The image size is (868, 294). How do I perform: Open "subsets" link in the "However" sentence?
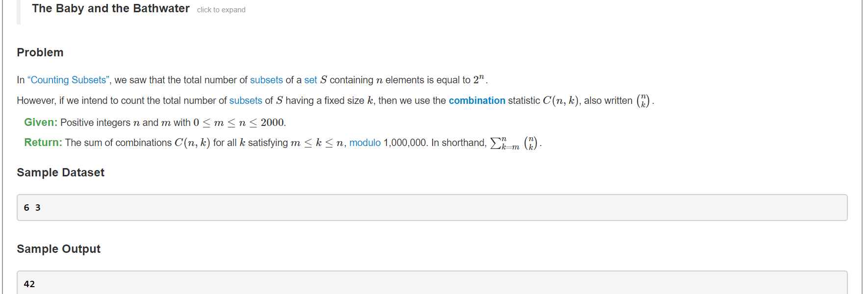click(246, 100)
